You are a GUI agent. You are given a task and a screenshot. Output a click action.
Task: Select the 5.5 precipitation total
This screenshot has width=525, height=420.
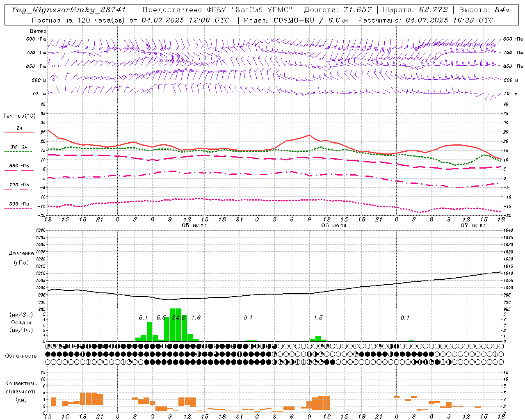coord(161,318)
